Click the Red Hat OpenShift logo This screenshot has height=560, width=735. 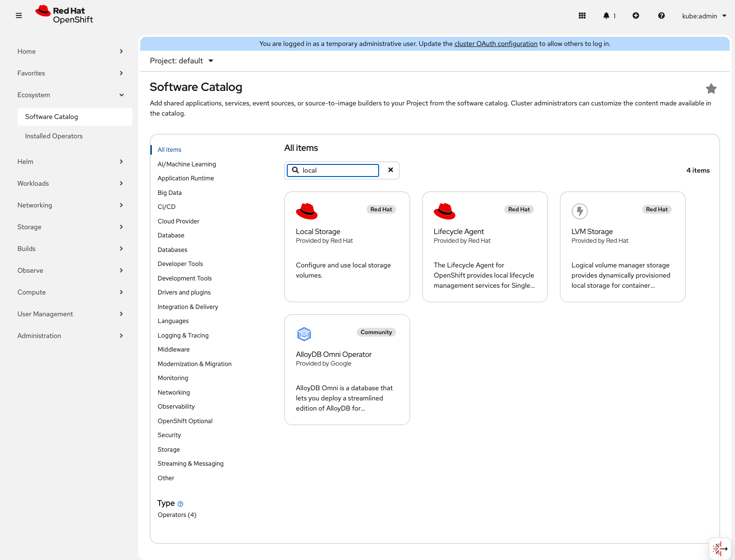click(x=64, y=14)
